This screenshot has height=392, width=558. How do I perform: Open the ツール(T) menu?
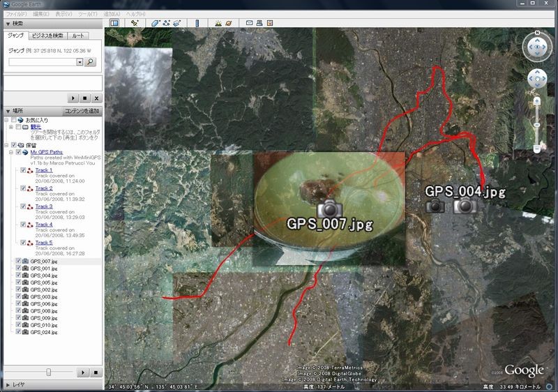point(88,14)
